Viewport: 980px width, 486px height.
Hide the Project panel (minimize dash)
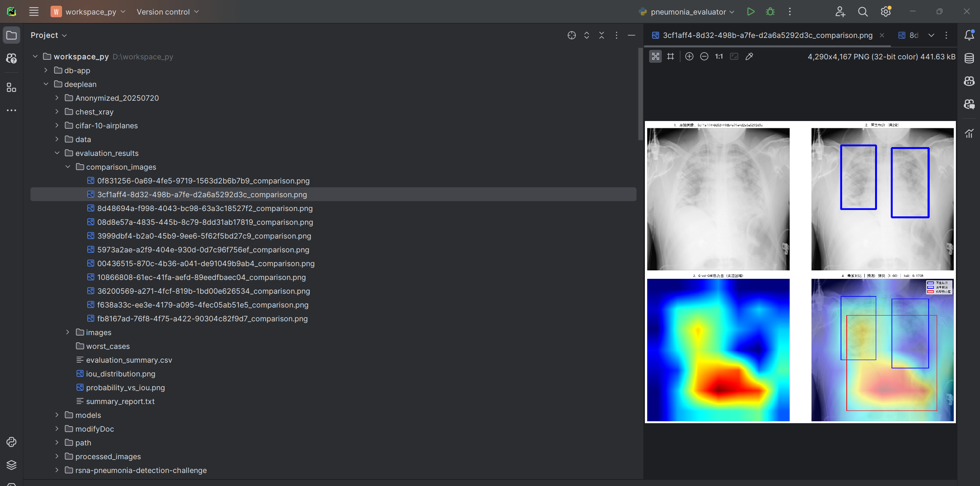pyautogui.click(x=632, y=35)
